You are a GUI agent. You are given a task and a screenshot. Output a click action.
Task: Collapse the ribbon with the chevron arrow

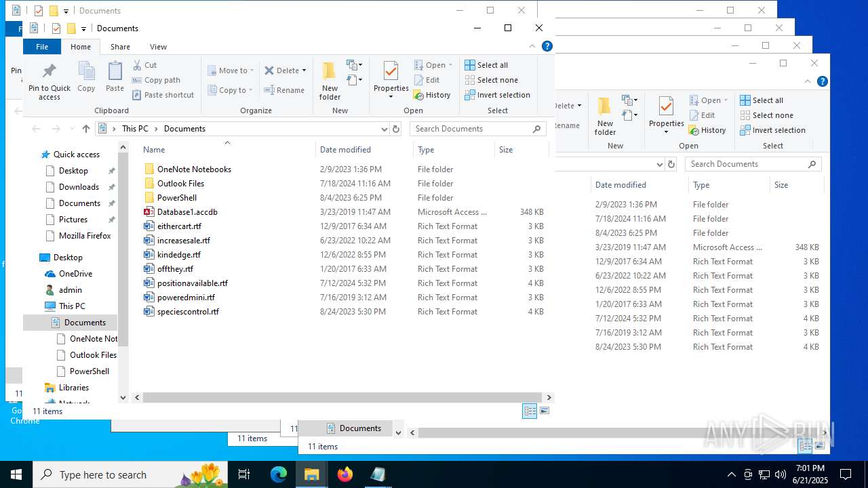(532, 46)
